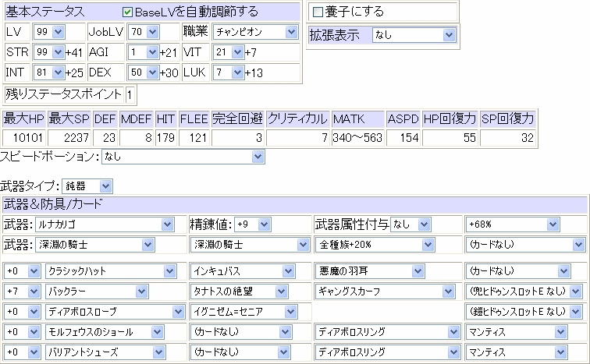Open the タナトスの絶望 card dropdown
The image size is (590, 364).
239,292
